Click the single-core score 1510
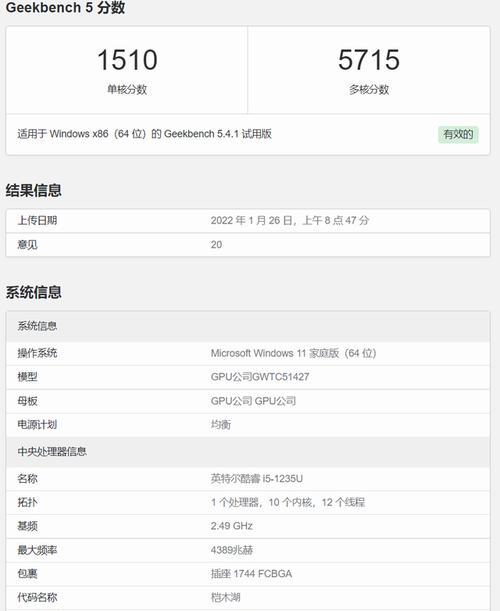The width and height of the screenshot is (500, 611). pyautogui.click(x=127, y=60)
